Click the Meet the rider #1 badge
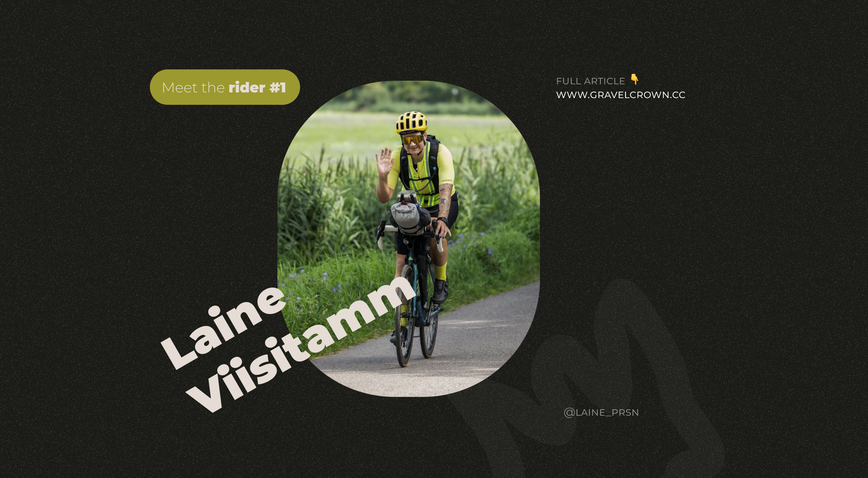This screenshot has height=478, width=868. [225, 87]
